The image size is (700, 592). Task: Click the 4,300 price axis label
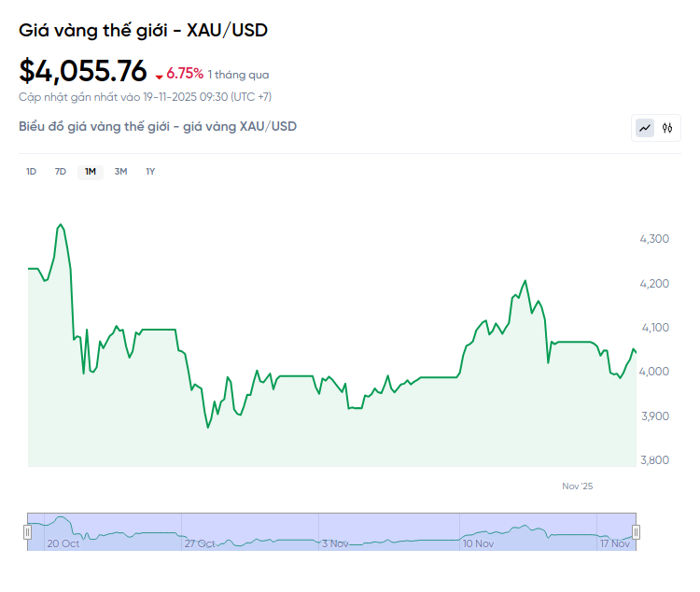pyautogui.click(x=654, y=239)
